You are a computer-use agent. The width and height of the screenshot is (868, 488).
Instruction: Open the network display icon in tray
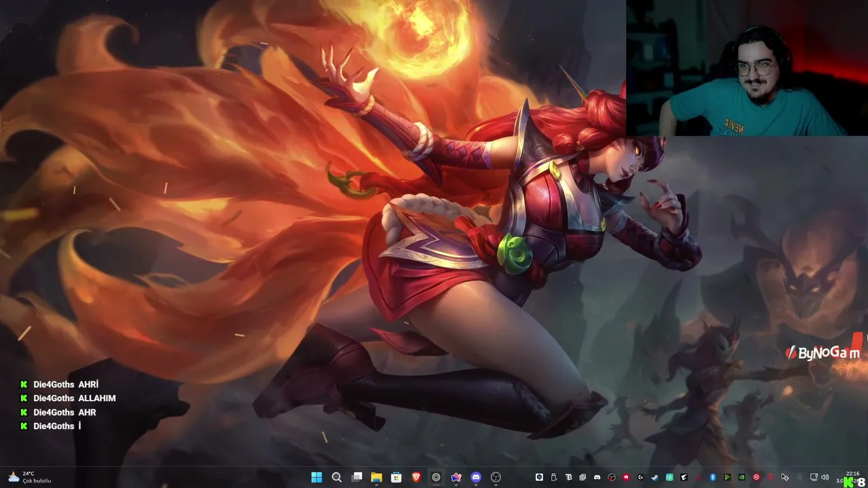pos(814,477)
